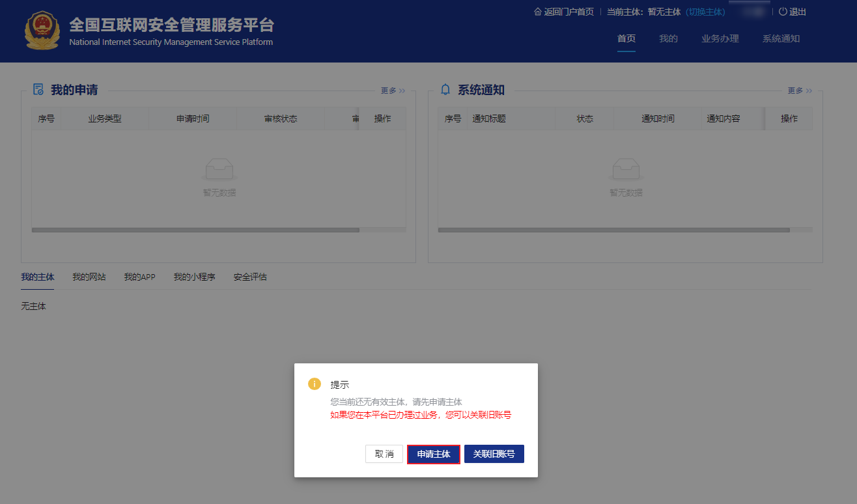The height and width of the screenshot is (504, 857).
Task: Dismiss the dialog with 取消
Action: [384, 454]
